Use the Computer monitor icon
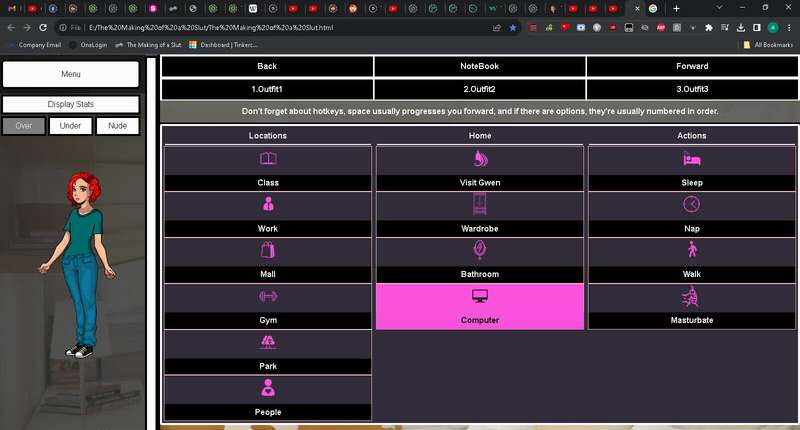 (x=480, y=296)
